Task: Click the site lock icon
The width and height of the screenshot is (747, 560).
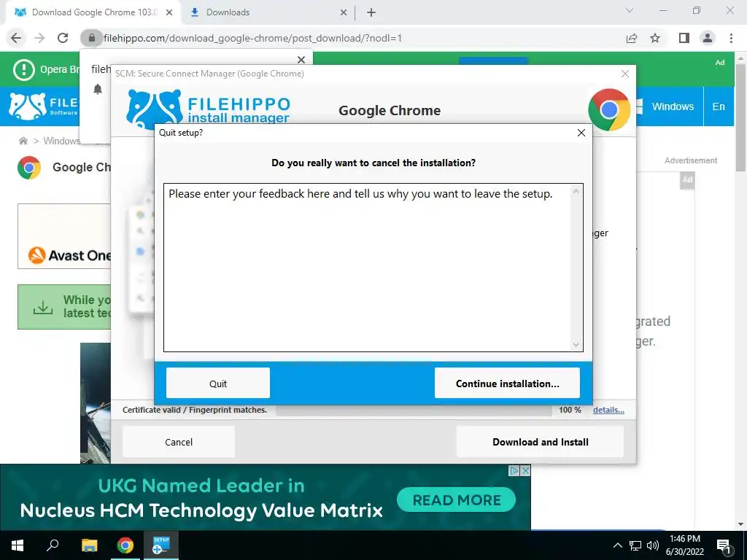Action: coord(91,38)
